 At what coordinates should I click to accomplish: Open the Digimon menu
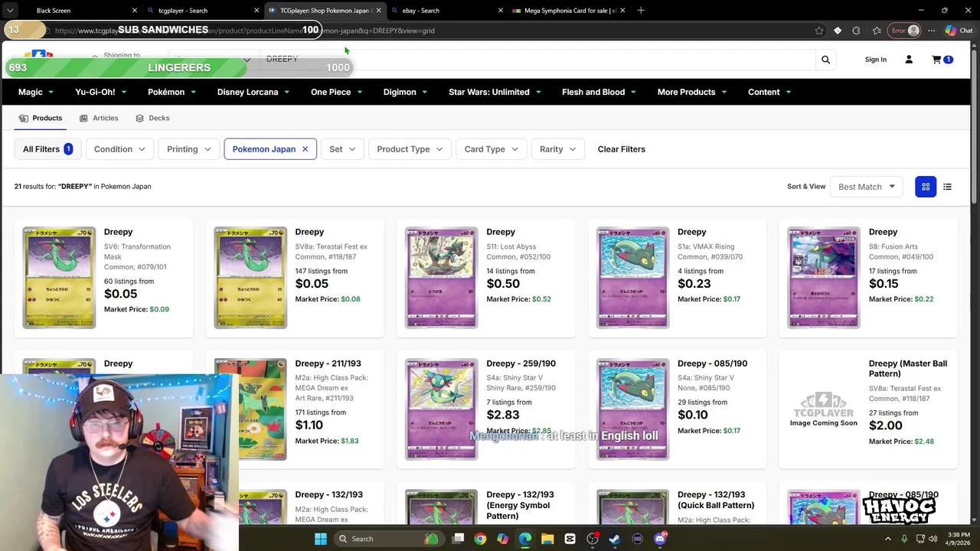[405, 92]
